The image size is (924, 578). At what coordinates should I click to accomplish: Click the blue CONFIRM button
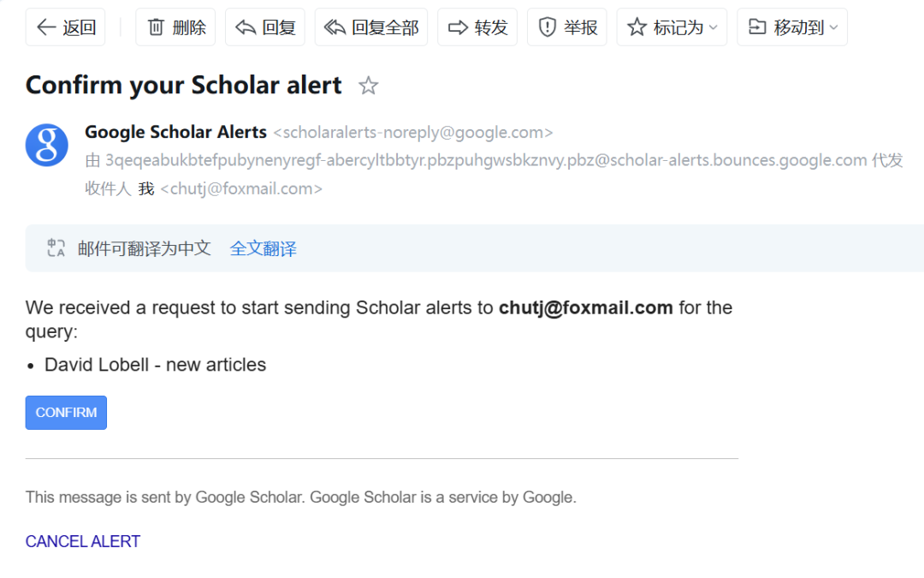[x=66, y=412]
